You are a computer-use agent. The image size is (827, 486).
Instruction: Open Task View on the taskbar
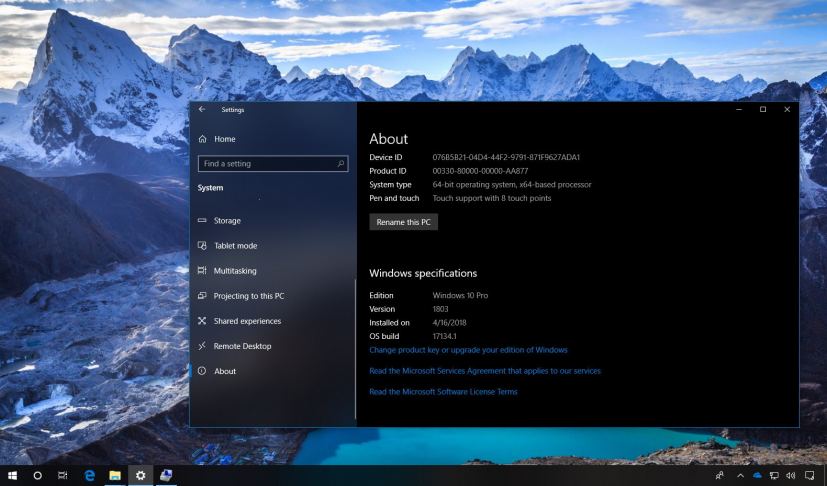pos(63,475)
